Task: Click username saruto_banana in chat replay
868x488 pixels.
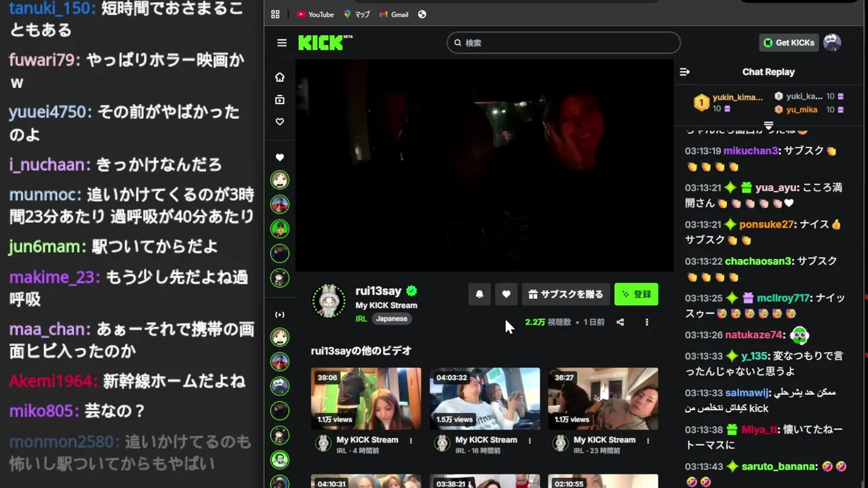Action: (778, 466)
